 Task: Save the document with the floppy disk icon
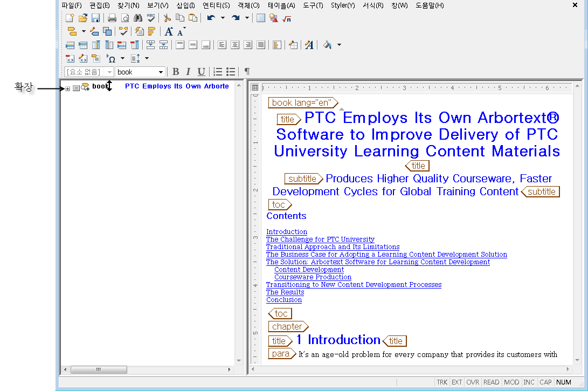95,18
